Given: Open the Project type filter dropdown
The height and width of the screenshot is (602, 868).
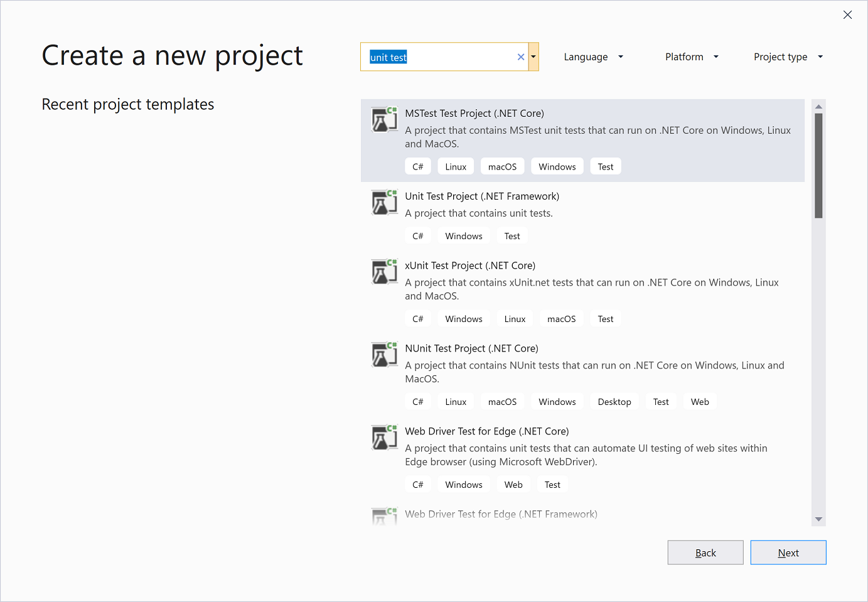Looking at the screenshot, I should coord(788,57).
